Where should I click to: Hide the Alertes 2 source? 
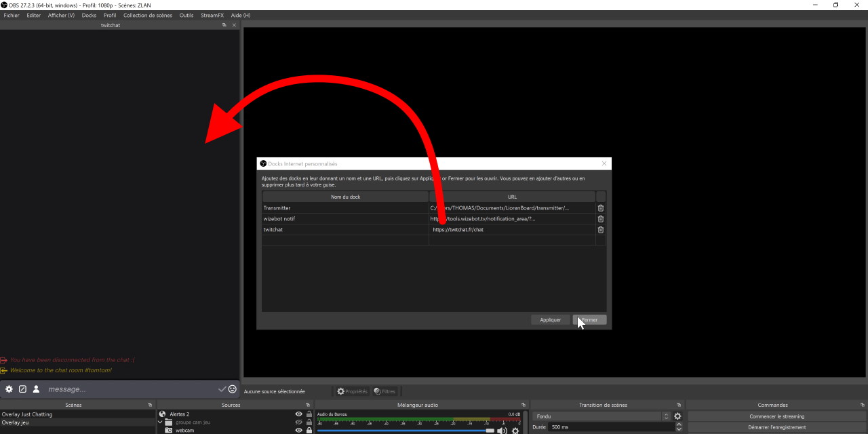[298, 414]
